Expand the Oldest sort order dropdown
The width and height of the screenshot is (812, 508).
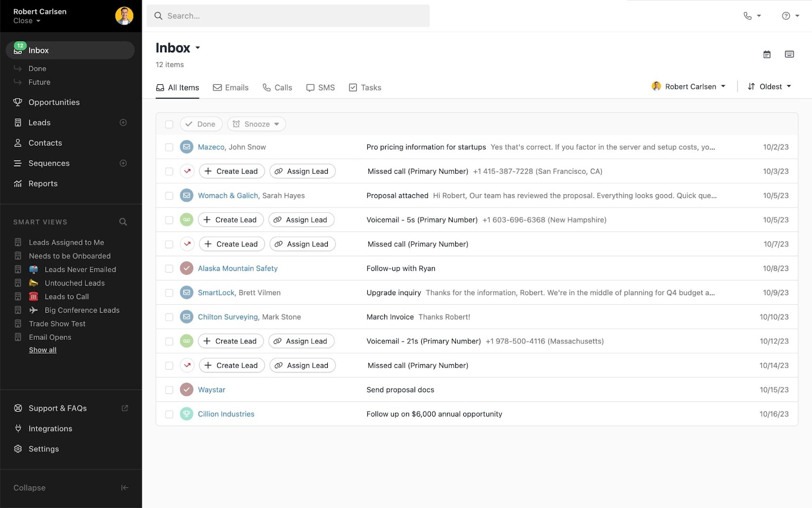769,86
